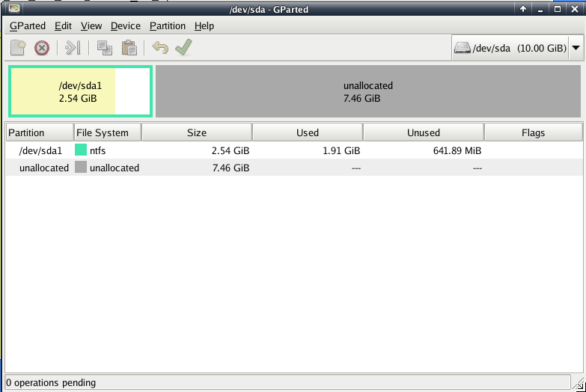Click the Delete partition toolbar icon
This screenshot has width=586, height=392.
coord(42,48)
